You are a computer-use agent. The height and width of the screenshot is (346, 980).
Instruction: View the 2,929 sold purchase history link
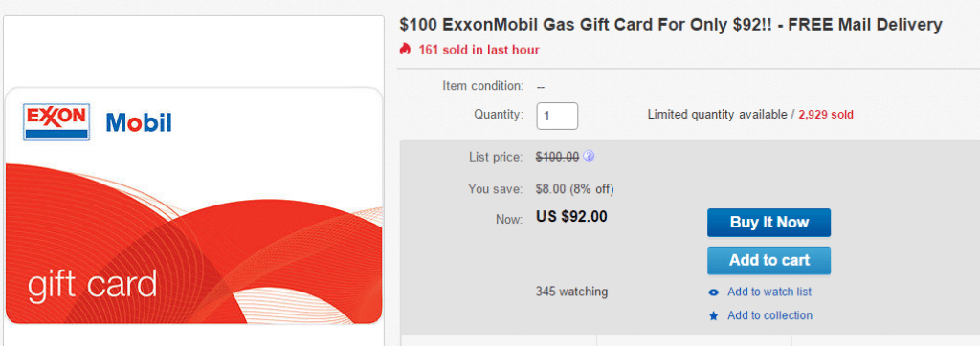826,115
